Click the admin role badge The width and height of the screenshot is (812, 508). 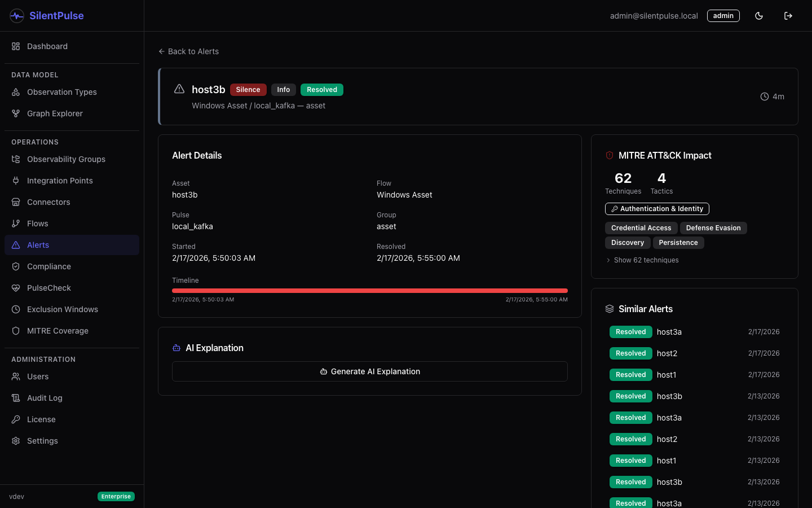click(723, 16)
